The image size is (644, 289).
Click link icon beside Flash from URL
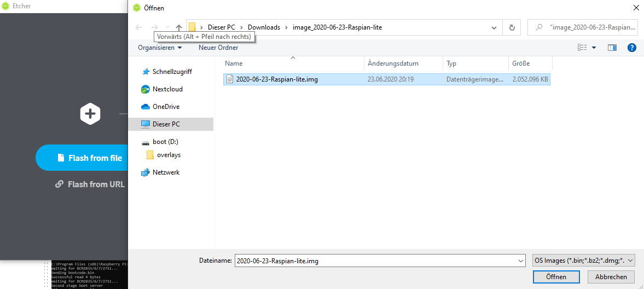pyautogui.click(x=59, y=184)
